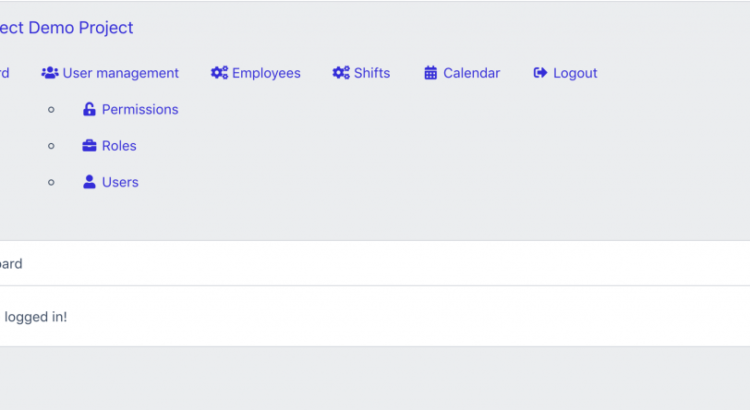Go to the Shifts page
750x410 pixels.
[372, 73]
